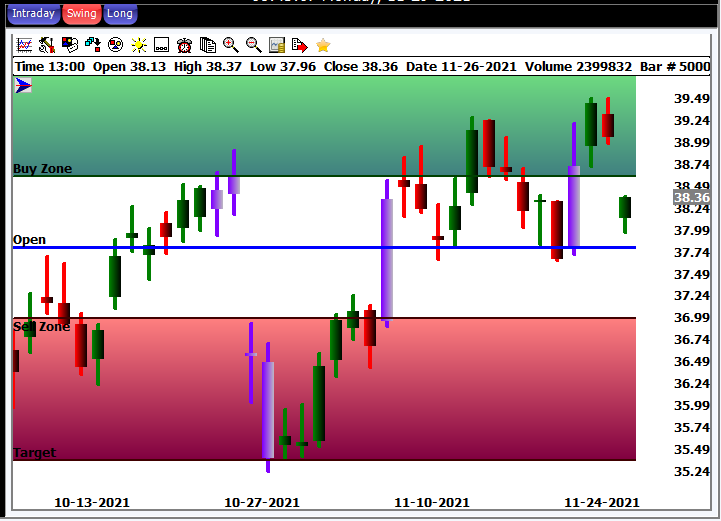Open the hammer tools icon

(46, 45)
